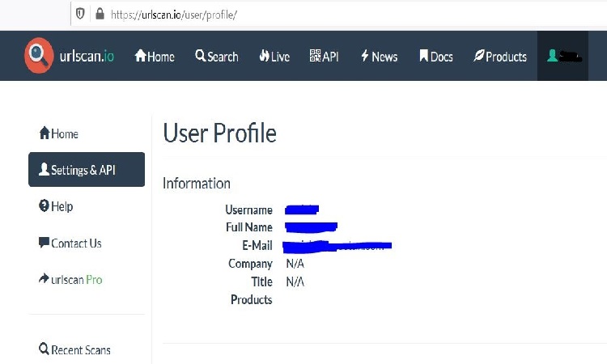Viewport: 607px width, 364px height.
Task: Click the magnifier icon beside Search
Action: (x=201, y=56)
